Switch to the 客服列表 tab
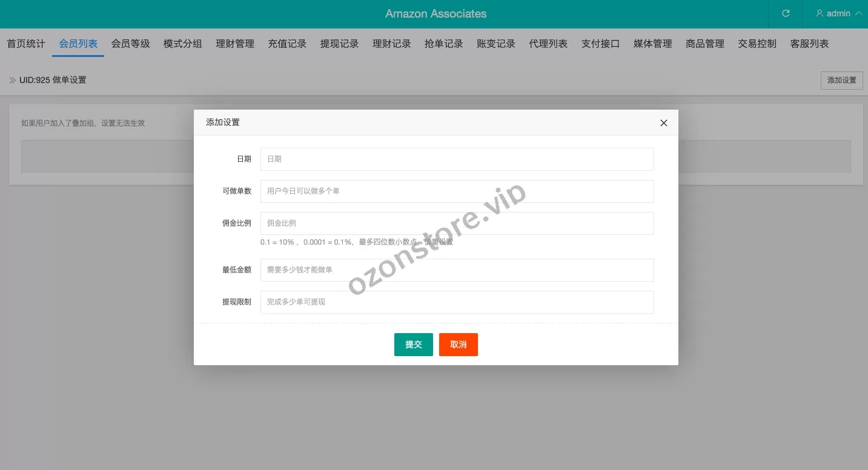 coord(809,44)
